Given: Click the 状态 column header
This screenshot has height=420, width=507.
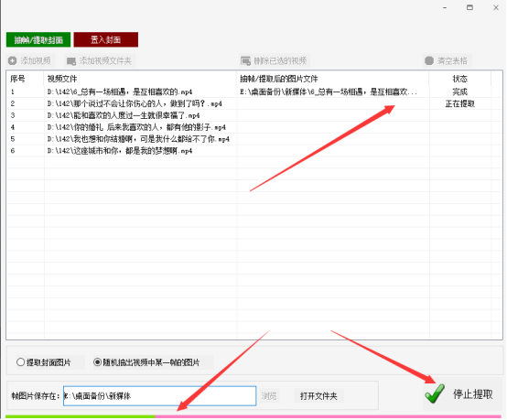Looking at the screenshot, I should pos(459,79).
